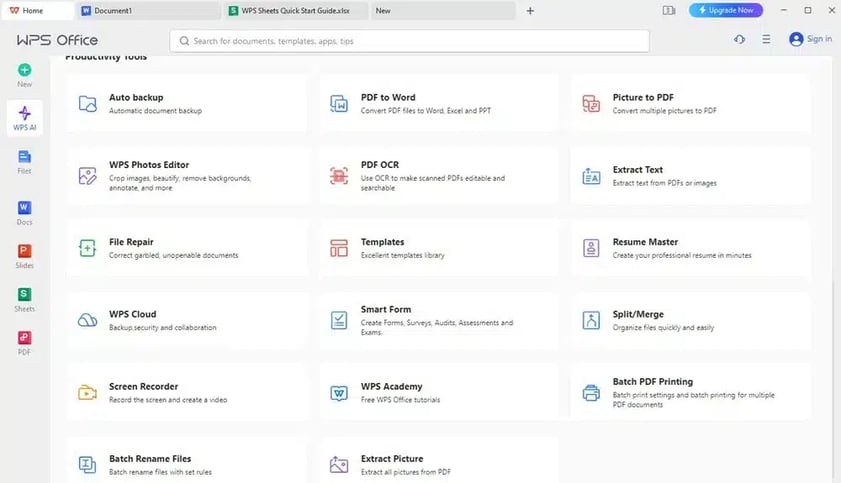Image resolution: width=841 pixels, height=483 pixels.
Task: Click the File Repair icon
Action: (88, 248)
